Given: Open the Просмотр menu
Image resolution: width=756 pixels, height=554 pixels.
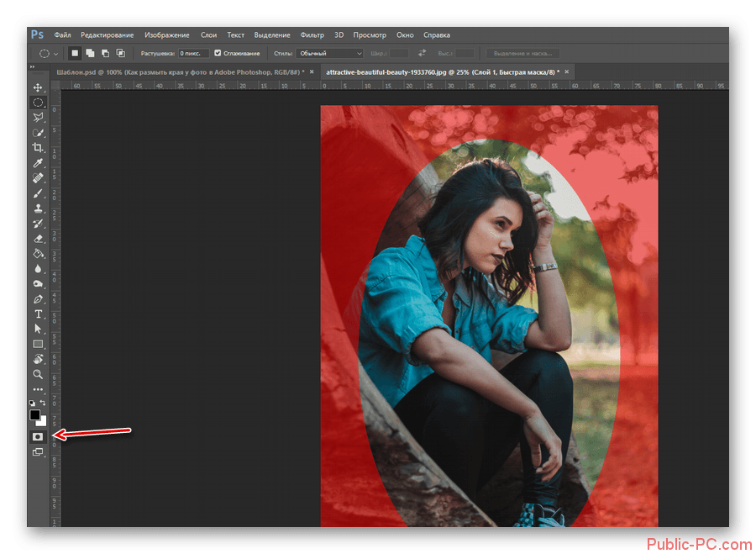Looking at the screenshot, I should point(370,34).
